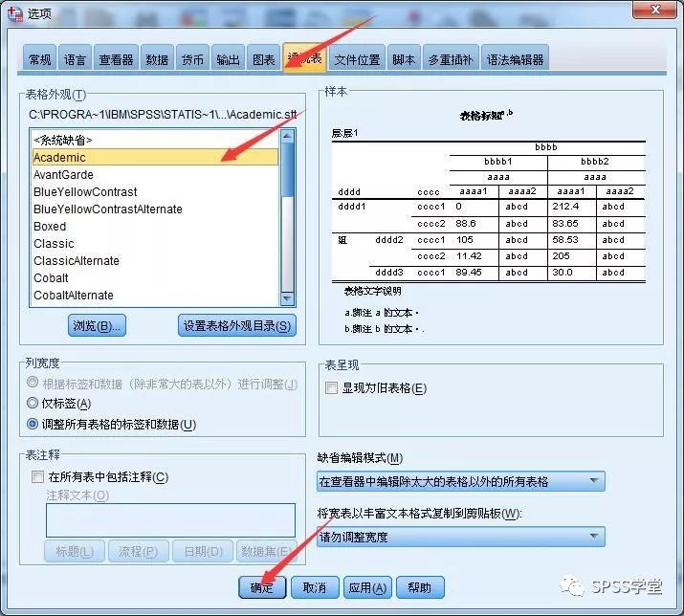
Task: Open the 语言 tab
Action: [x=75, y=59]
